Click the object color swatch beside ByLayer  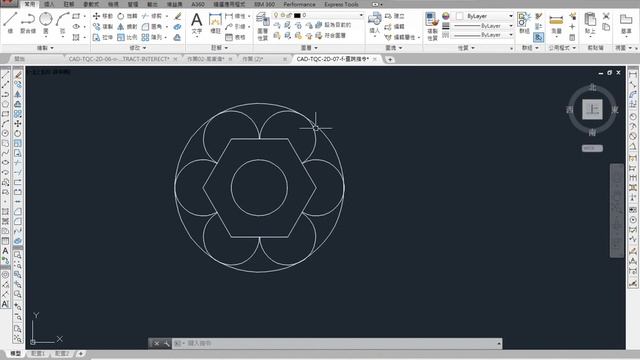(x=460, y=16)
